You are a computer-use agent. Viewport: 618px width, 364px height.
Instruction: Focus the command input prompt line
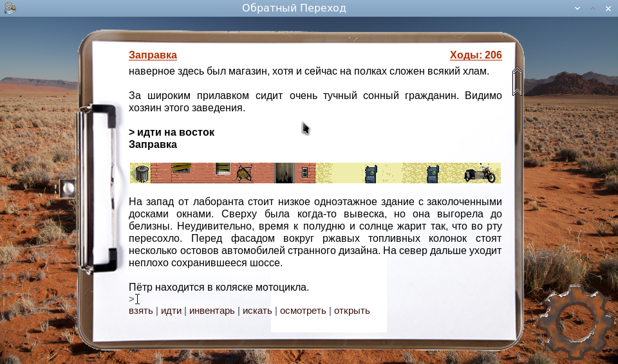pyautogui.click(x=257, y=299)
